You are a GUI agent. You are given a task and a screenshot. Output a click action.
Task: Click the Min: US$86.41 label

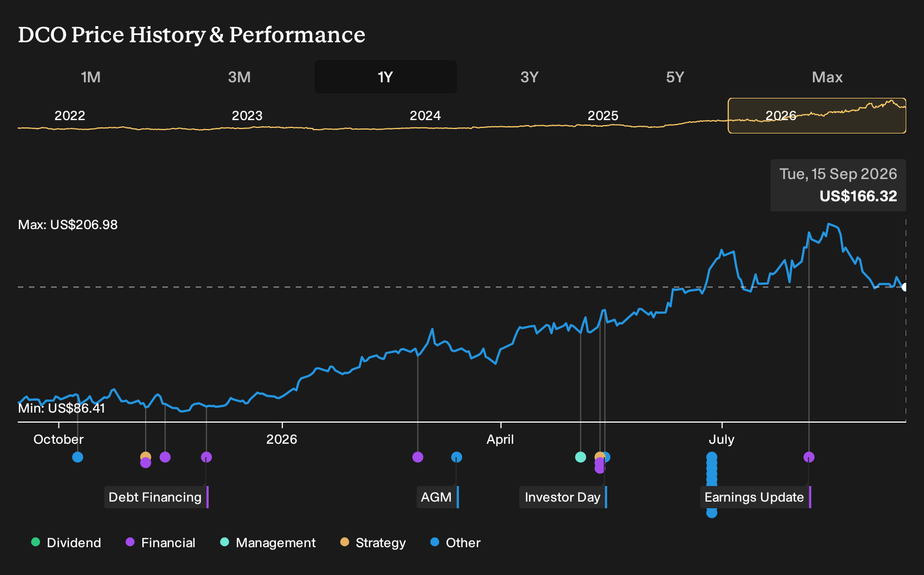tap(62, 408)
